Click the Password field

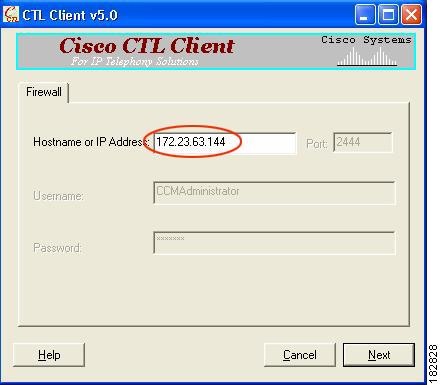(274, 243)
